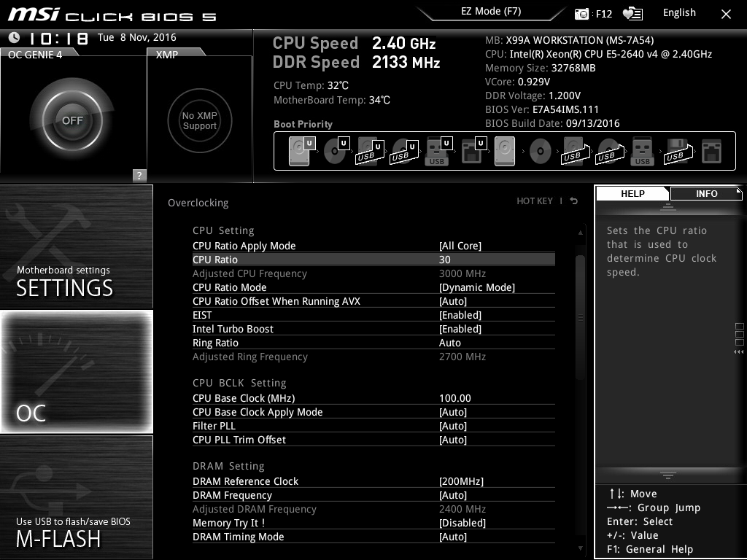Image resolution: width=747 pixels, height=560 pixels.
Task: Open OC Genie help question mark
Action: coord(139,175)
